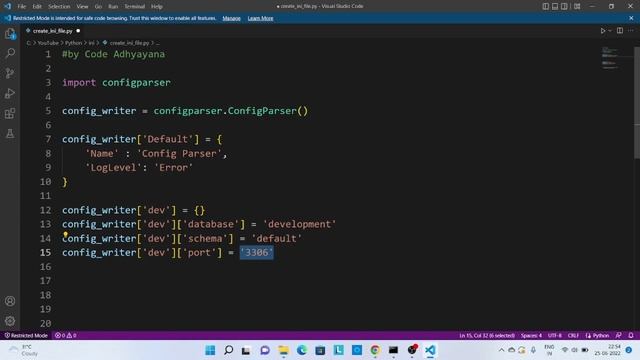
Task: Click line number 7 in the gutter
Action: (x=48, y=139)
